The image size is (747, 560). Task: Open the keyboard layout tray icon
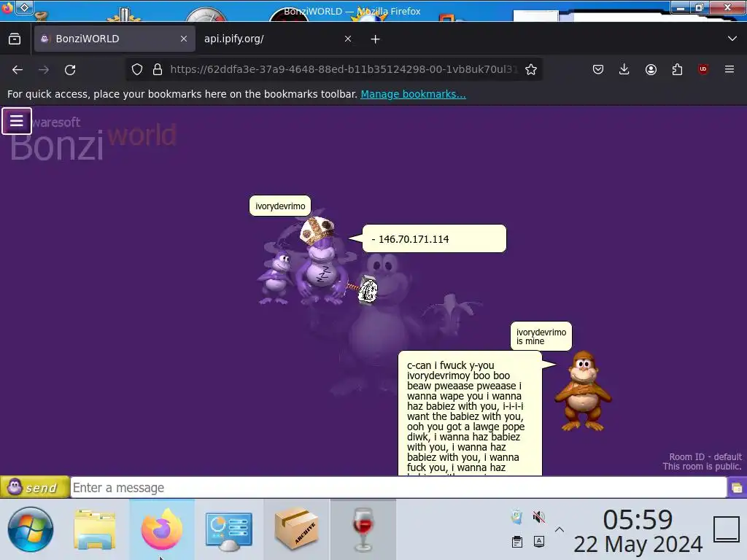(539, 542)
